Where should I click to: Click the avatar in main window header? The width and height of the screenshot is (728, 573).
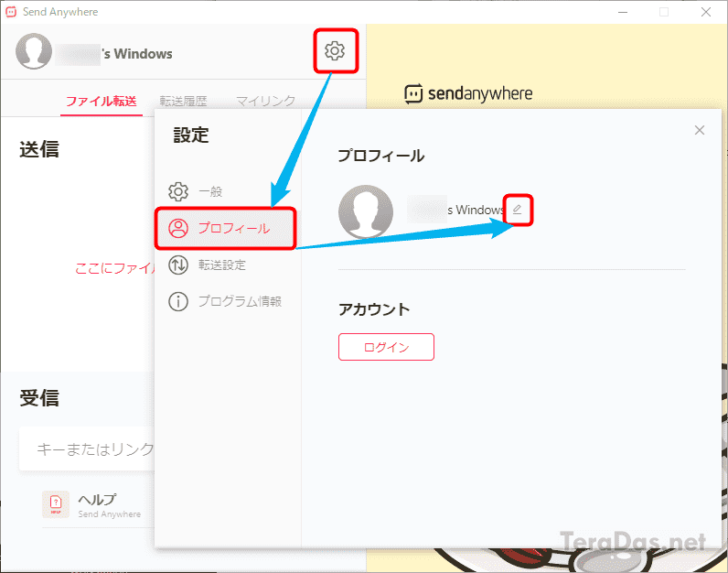click(34, 51)
